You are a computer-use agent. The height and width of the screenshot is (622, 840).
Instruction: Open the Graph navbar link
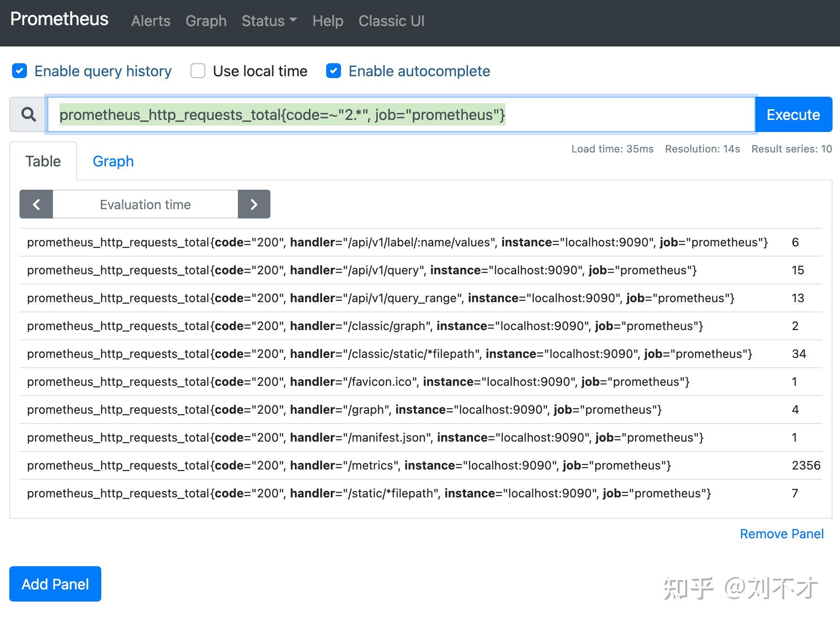click(206, 21)
